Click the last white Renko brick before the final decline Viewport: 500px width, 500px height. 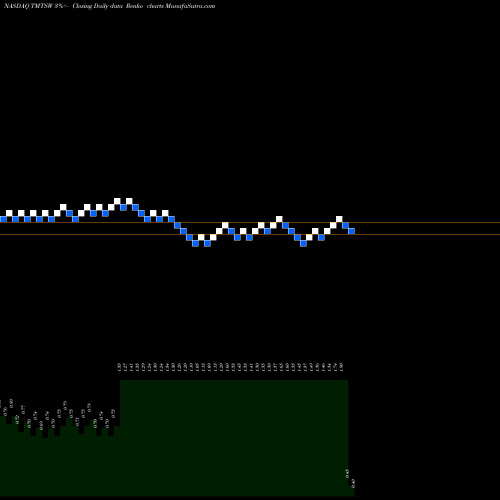(339, 219)
